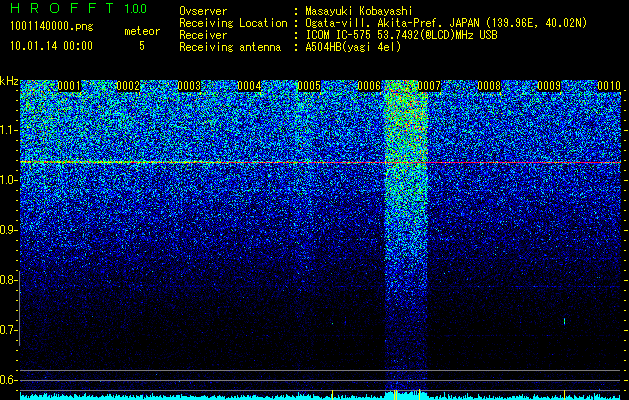The image size is (629, 400).
Task: Click the 0.7 frequency axis label
Action: [x=9, y=330]
